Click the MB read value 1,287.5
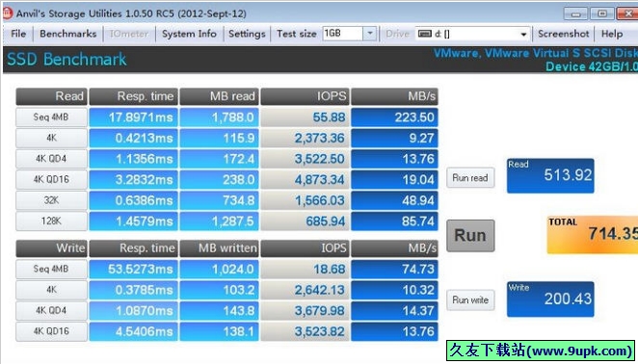The image size is (638, 364). [x=219, y=221]
